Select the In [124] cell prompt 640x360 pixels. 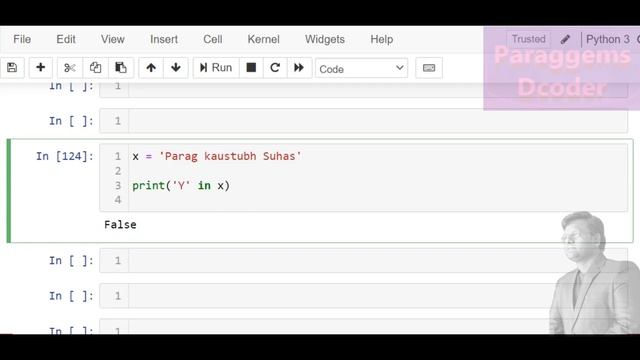tap(65, 156)
